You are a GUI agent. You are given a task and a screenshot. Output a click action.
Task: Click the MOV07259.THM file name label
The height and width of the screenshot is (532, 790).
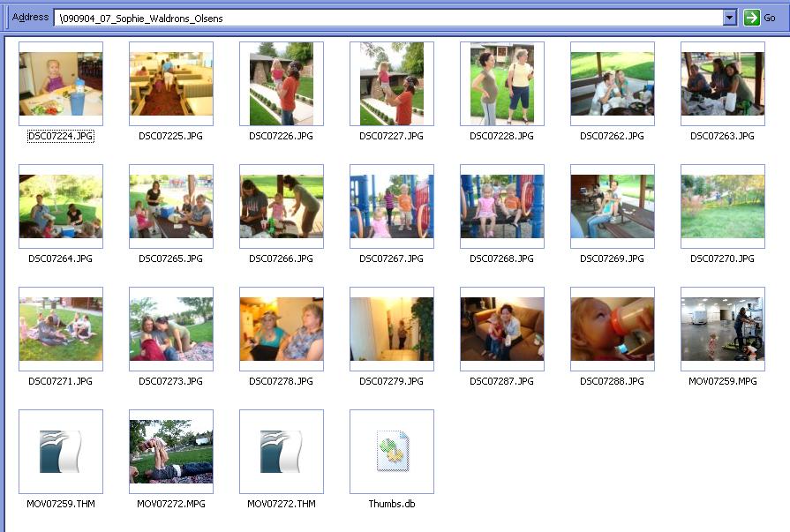click(60, 504)
